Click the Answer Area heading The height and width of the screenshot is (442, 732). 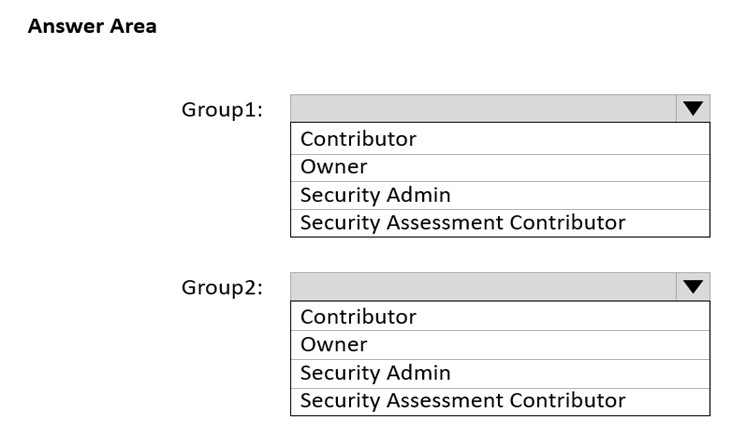pyautogui.click(x=92, y=26)
